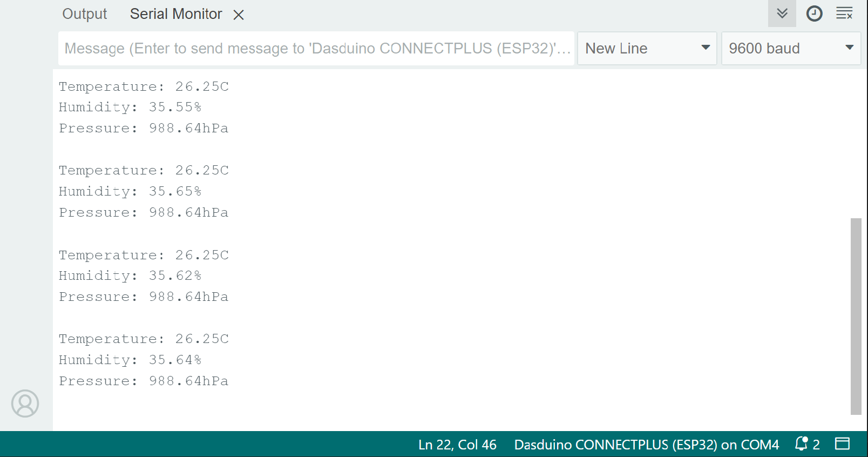Click the serial message input field

tap(316, 49)
